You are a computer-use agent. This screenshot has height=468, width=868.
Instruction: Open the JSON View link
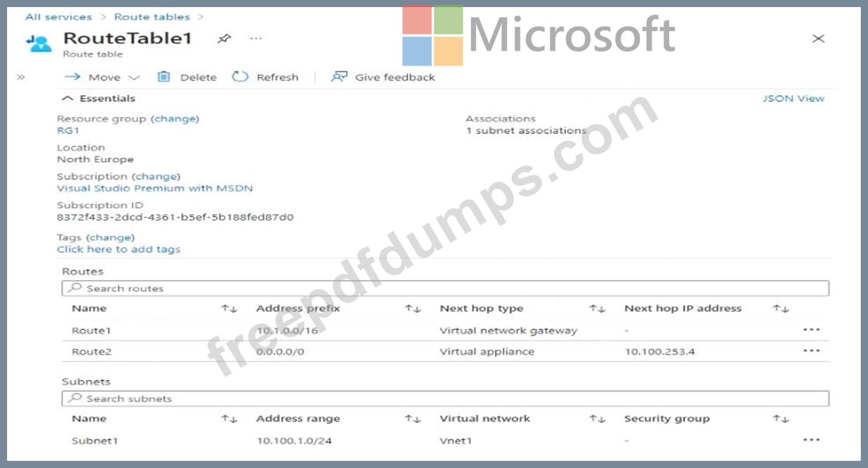pyautogui.click(x=793, y=99)
